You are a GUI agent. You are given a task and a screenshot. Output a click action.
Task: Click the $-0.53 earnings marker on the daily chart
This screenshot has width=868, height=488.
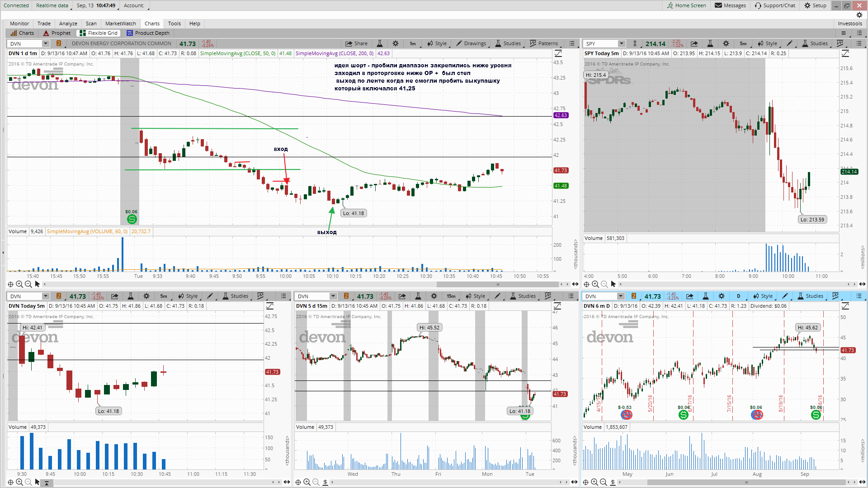(x=626, y=414)
